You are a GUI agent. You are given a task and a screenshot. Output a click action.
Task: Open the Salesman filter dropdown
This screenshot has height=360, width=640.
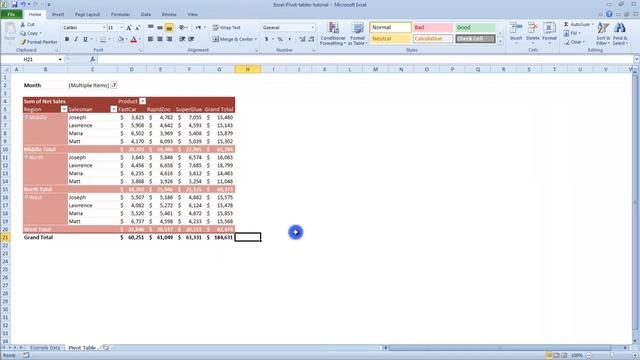click(x=113, y=109)
